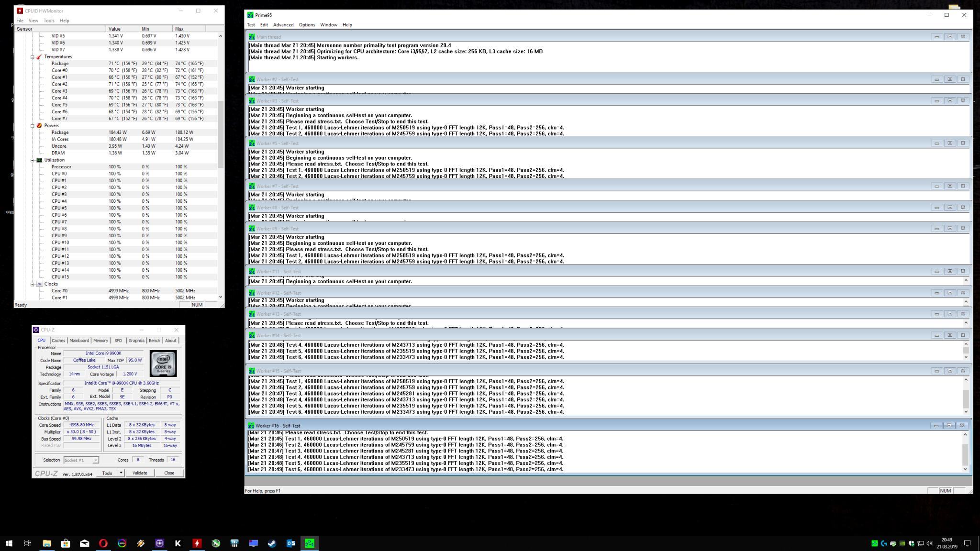The image size is (980, 551).
Task: Switch to HWMonitor via red lightning taskbar icon
Action: (x=197, y=543)
